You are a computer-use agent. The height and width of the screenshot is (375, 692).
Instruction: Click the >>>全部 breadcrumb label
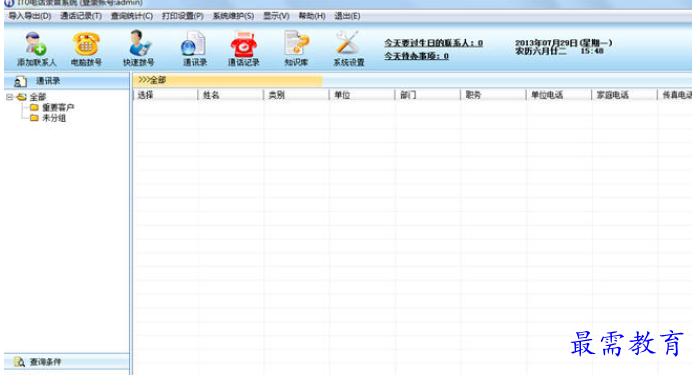pos(152,80)
